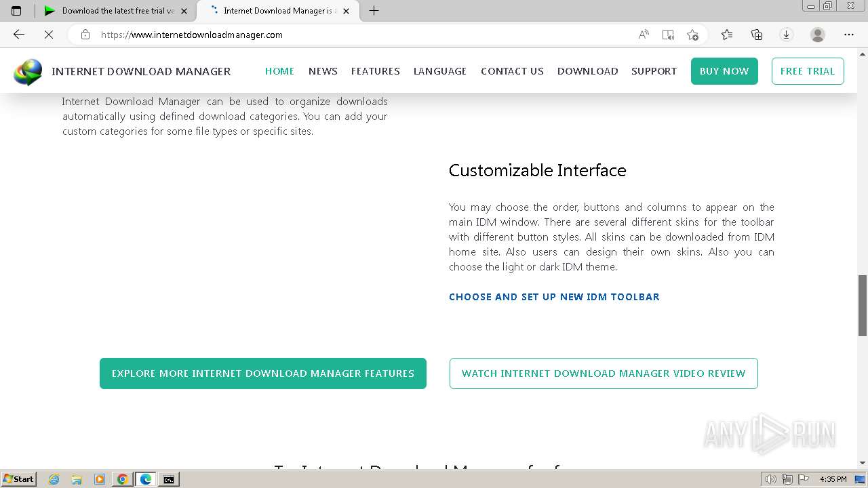The width and height of the screenshot is (868, 488).
Task: Click Explore More Internet Download Manager Features
Action: coord(263,373)
